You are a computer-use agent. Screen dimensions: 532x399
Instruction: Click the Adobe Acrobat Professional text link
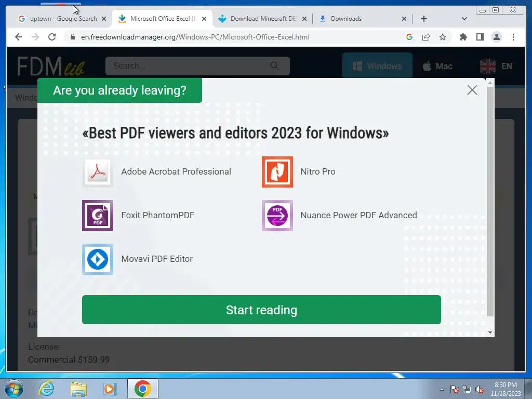click(176, 171)
